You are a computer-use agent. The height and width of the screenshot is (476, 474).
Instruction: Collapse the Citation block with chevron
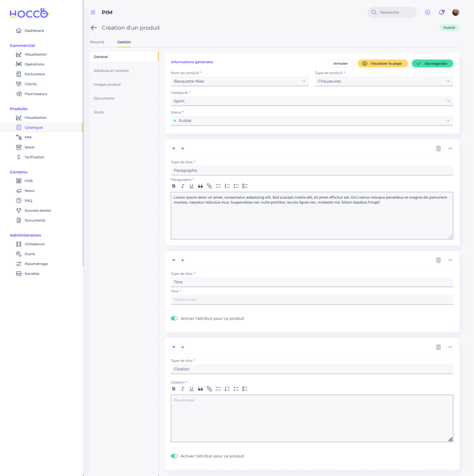450,347
